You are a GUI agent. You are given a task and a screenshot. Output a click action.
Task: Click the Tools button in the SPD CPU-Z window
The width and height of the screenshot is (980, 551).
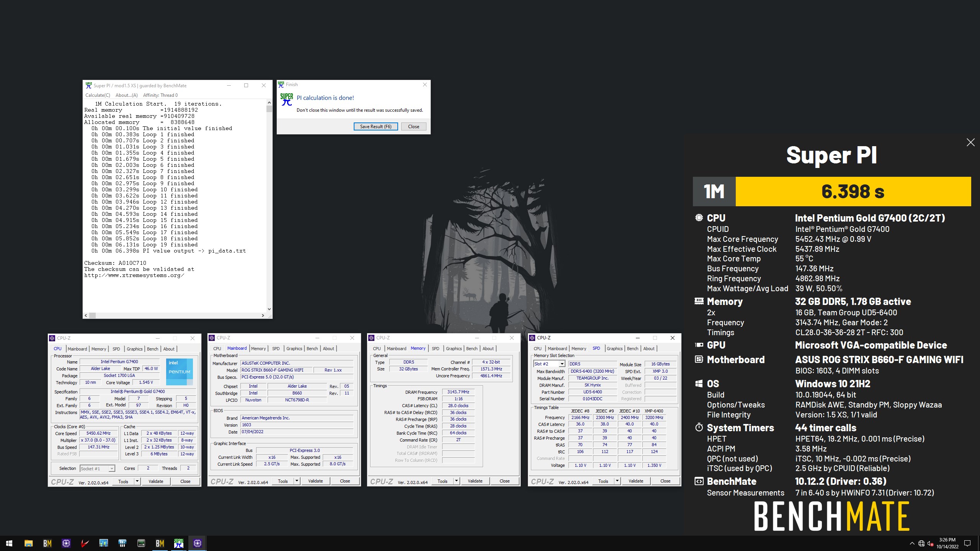point(603,481)
